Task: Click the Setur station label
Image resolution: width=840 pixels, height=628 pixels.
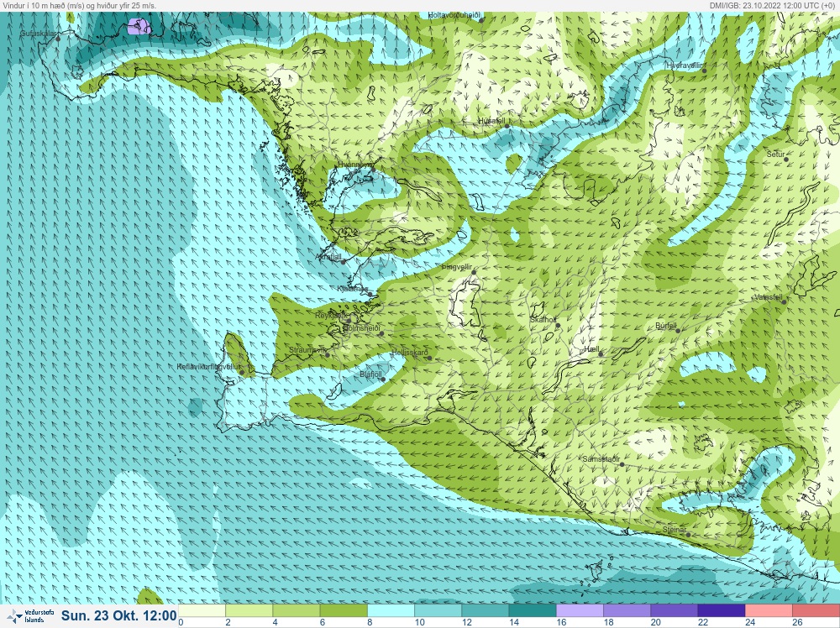Action: pyautogui.click(x=775, y=154)
